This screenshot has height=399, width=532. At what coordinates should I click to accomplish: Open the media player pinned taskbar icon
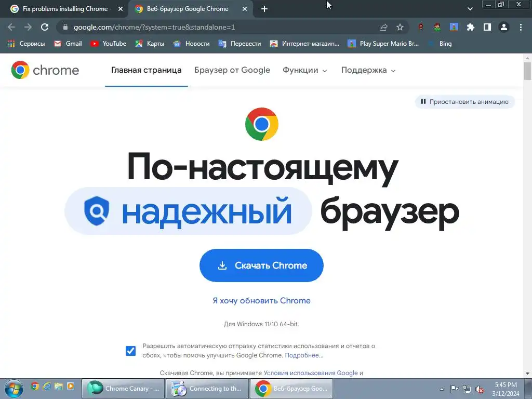point(71,386)
